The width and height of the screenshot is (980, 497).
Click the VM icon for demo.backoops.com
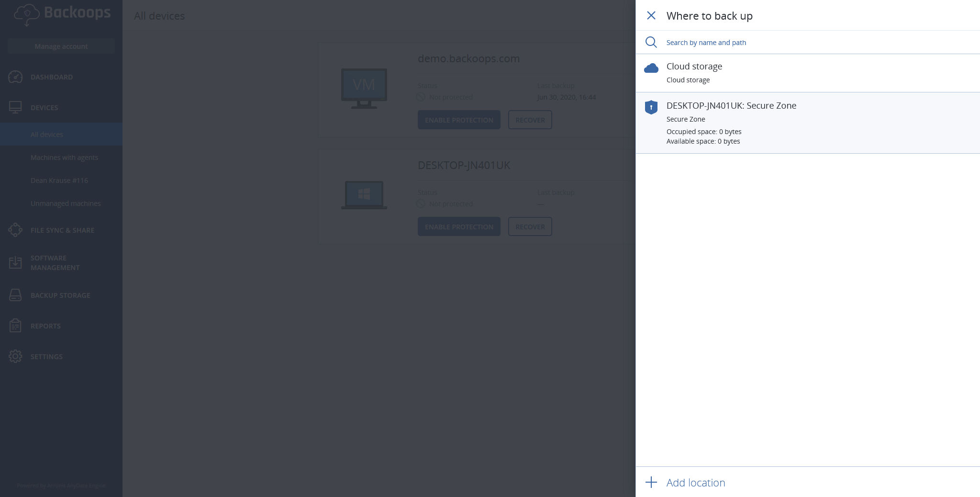coord(364,88)
